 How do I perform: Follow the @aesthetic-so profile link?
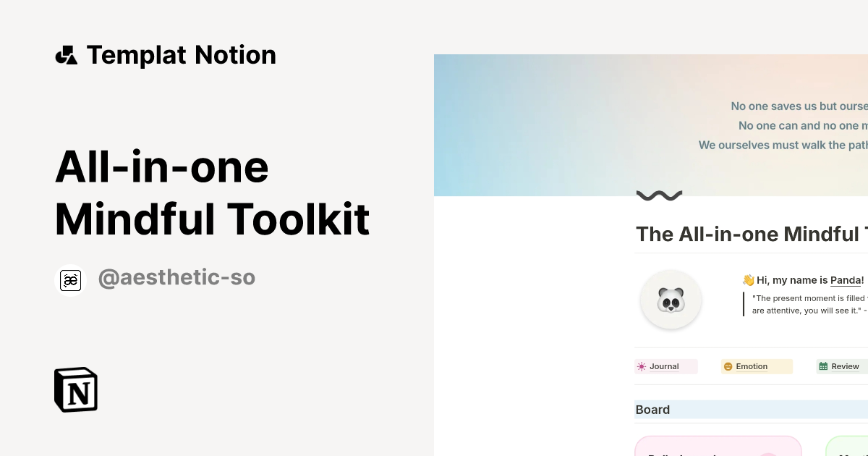pos(177,277)
